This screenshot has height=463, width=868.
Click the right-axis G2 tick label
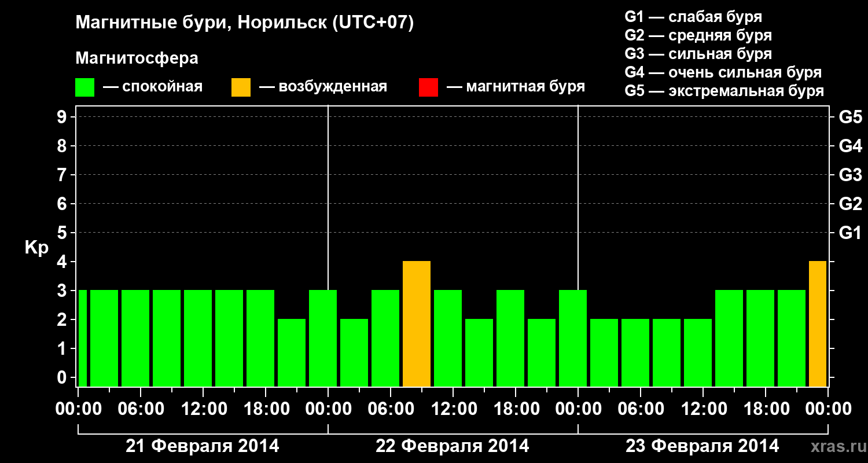(851, 204)
